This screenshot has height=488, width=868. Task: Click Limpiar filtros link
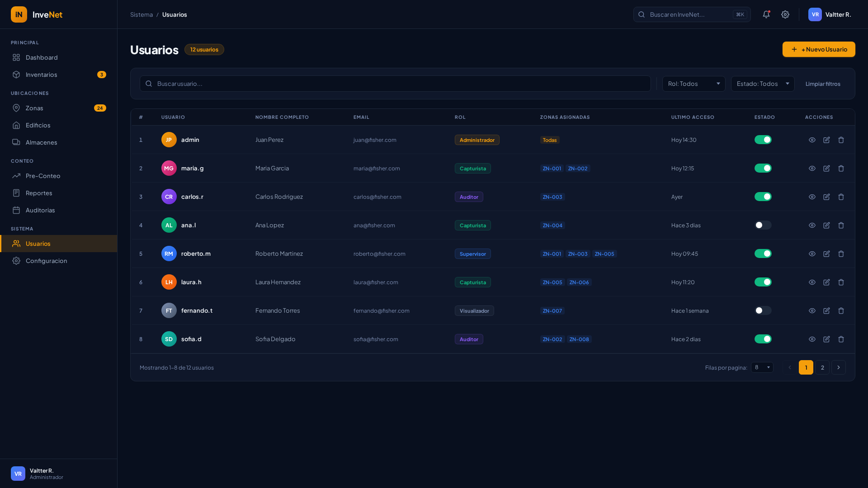coord(822,84)
